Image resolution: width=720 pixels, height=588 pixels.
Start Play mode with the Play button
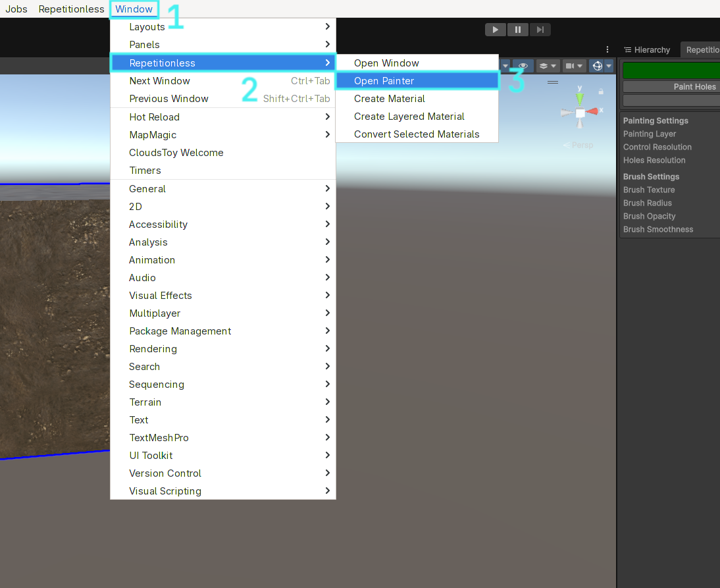tap(496, 30)
